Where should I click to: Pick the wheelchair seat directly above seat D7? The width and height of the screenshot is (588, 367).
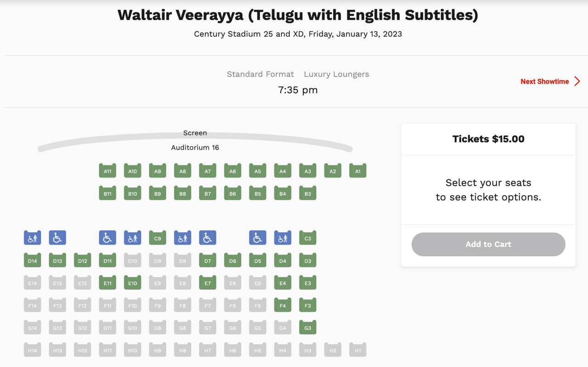208,238
